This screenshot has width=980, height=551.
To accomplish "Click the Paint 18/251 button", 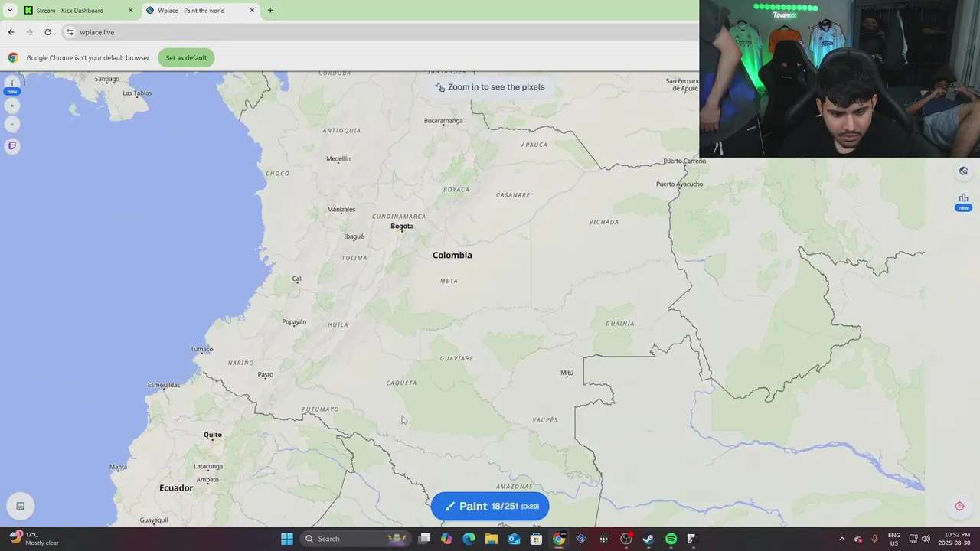I will click(490, 506).
